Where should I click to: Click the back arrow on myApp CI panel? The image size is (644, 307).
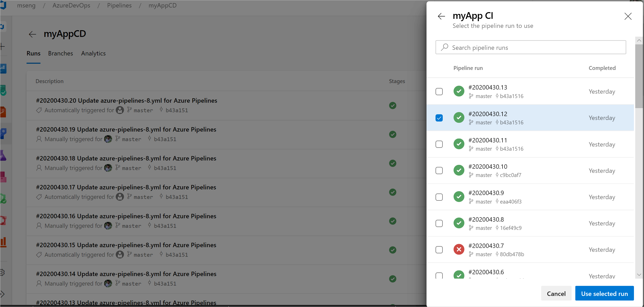(441, 16)
